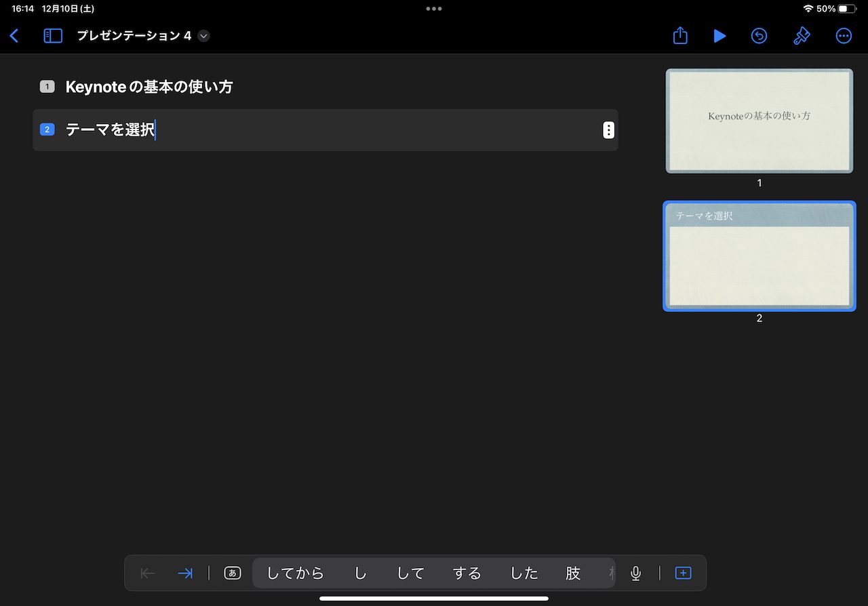Tap the Wi-Fi status icon
Viewport: 868px width, 606px height.
(808, 9)
